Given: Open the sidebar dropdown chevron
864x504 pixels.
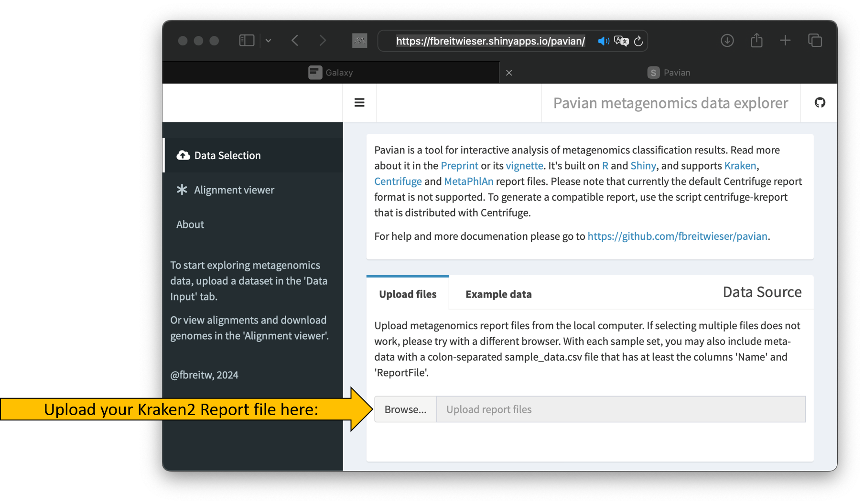Looking at the screenshot, I should point(269,41).
